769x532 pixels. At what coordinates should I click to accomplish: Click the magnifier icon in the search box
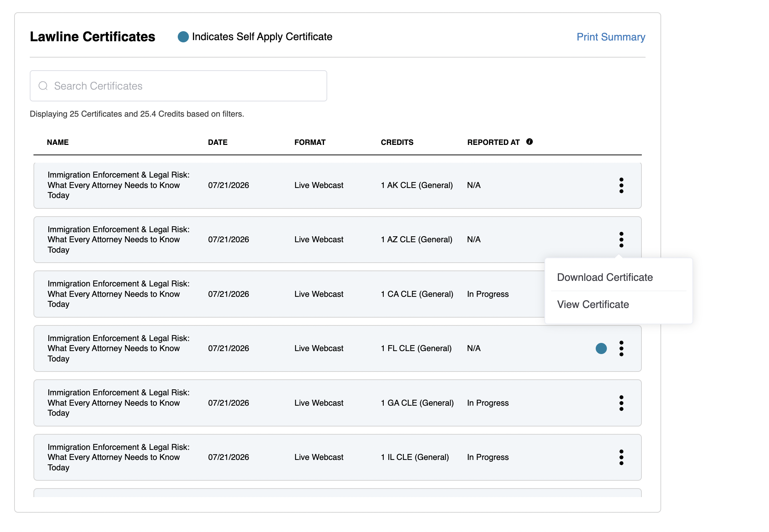43,86
